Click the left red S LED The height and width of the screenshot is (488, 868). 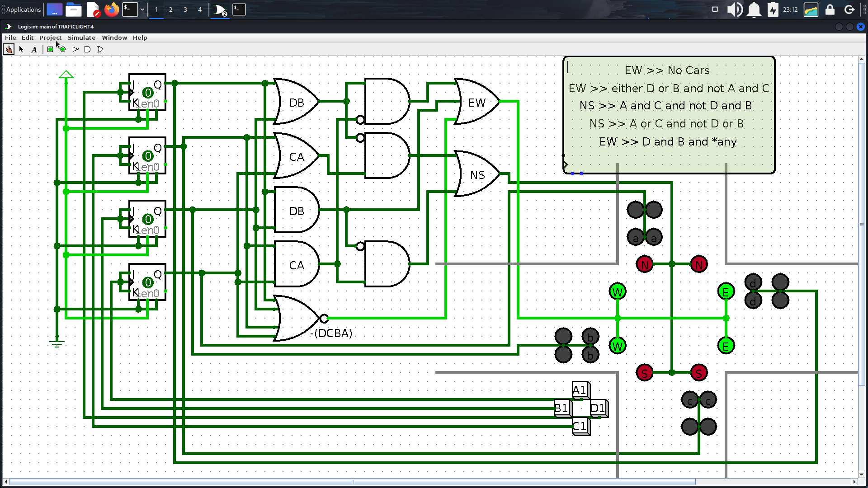pos(645,373)
